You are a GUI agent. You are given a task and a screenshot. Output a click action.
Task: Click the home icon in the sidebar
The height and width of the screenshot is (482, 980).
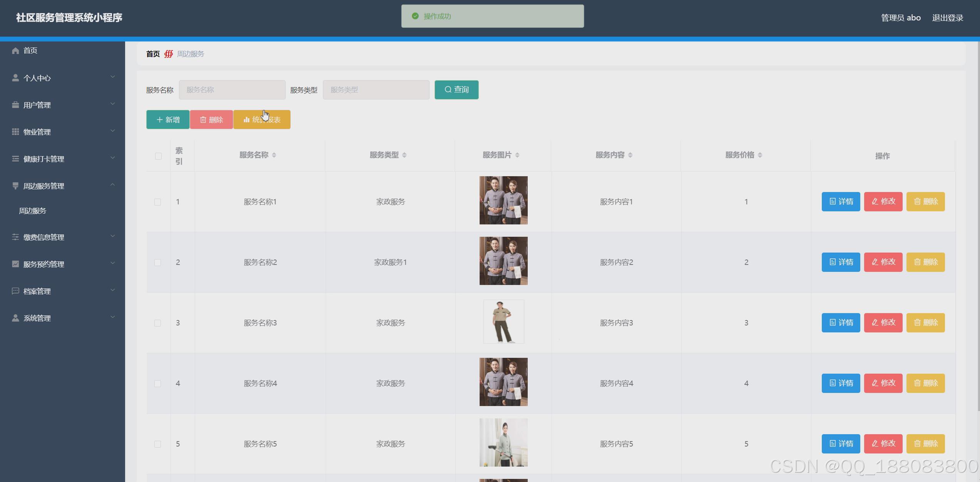[15, 50]
